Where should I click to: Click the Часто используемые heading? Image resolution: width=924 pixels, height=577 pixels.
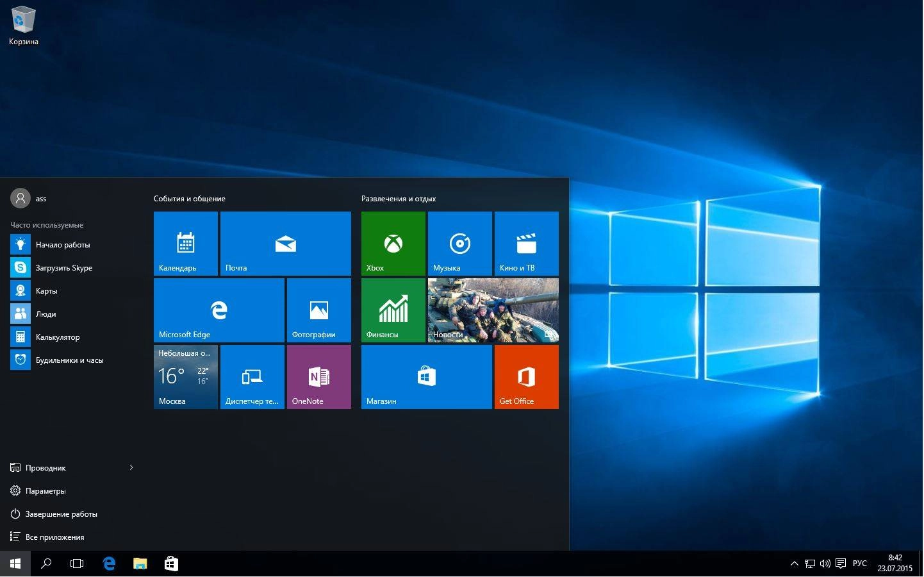pos(47,225)
